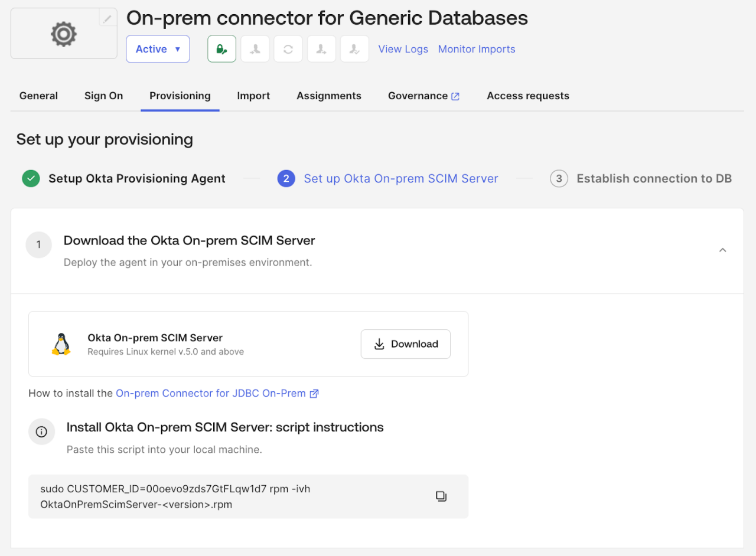This screenshot has height=556, width=756.
Task: Open the Assignments tab
Action: click(329, 95)
